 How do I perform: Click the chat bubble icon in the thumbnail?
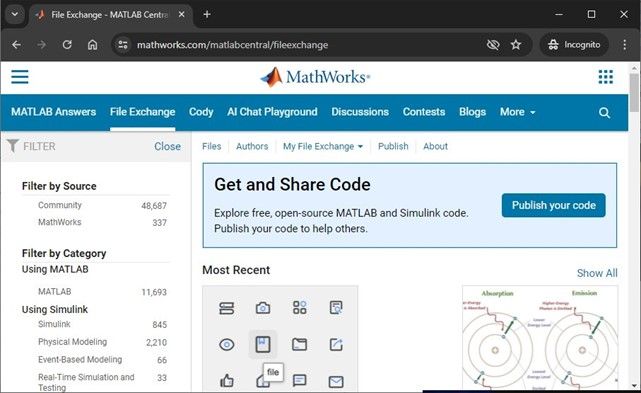(x=300, y=381)
